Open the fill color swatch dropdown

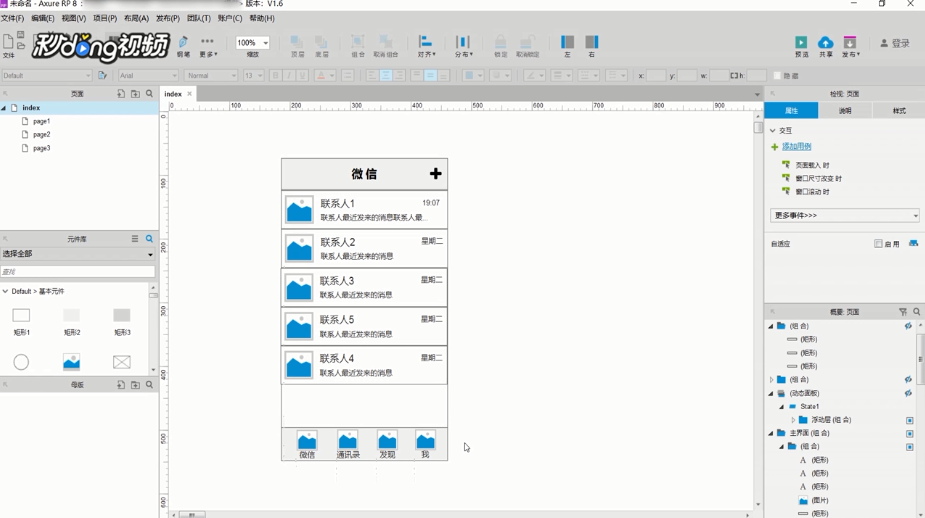[x=473, y=76]
